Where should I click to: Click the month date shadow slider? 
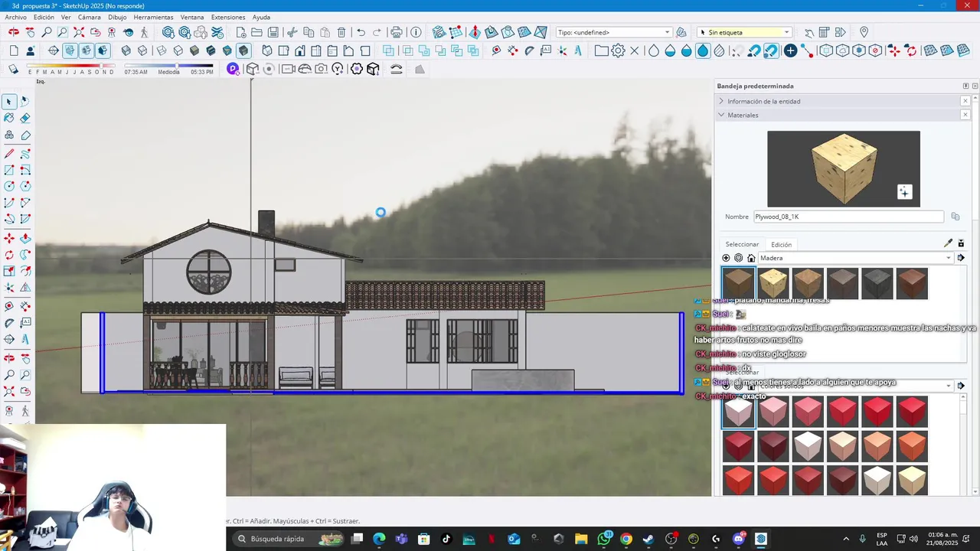pos(71,66)
